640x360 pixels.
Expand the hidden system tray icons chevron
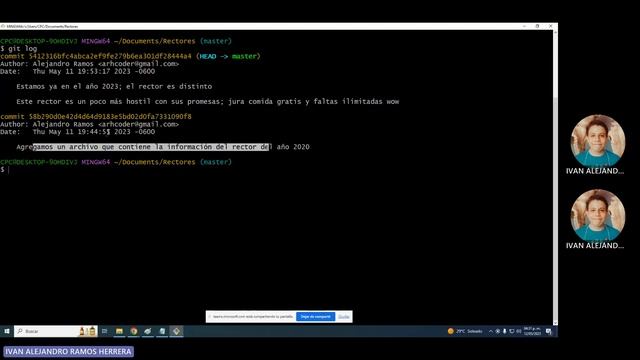coord(491,331)
